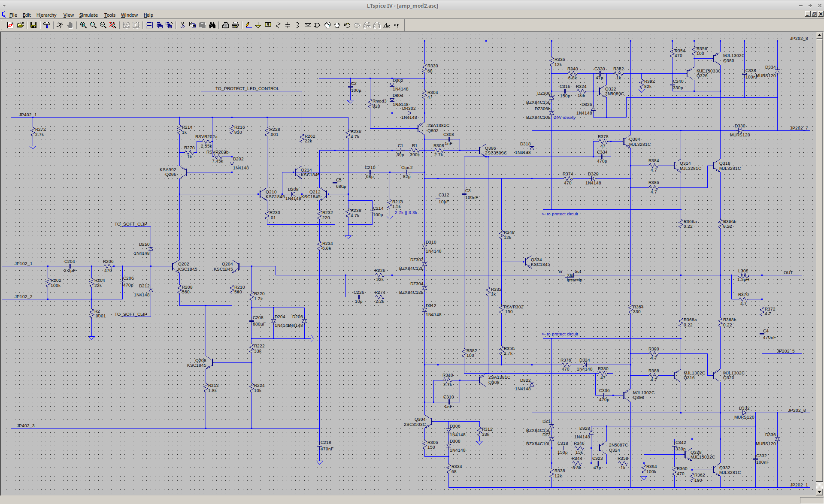Open the Control Panel hammer icon
This screenshot has width=824, height=504.
[x=47, y=25]
